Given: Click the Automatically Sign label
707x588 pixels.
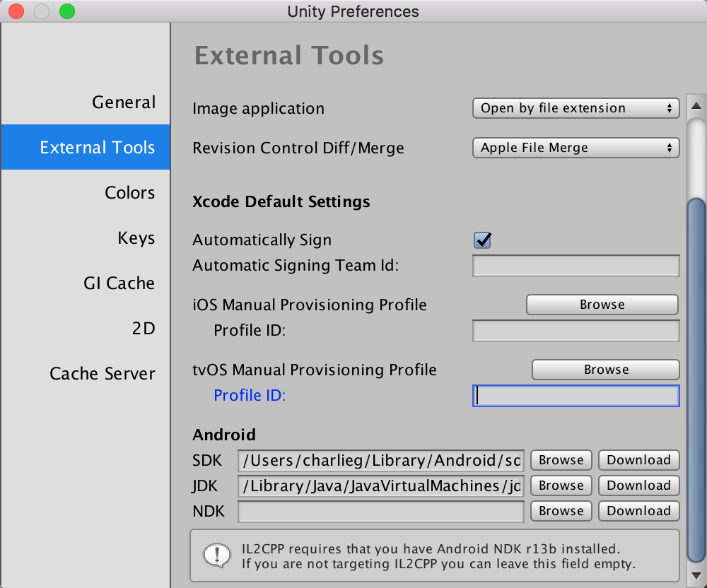Looking at the screenshot, I should (x=262, y=240).
